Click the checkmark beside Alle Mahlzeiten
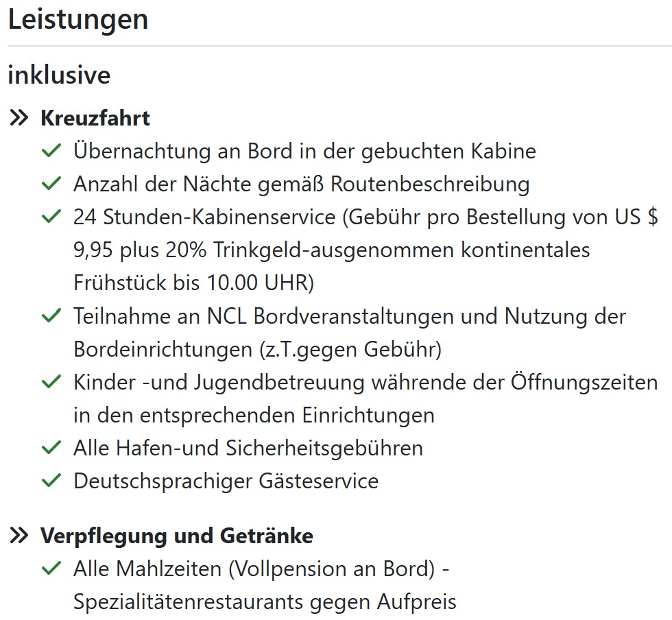The image size is (672, 620). tap(51, 569)
